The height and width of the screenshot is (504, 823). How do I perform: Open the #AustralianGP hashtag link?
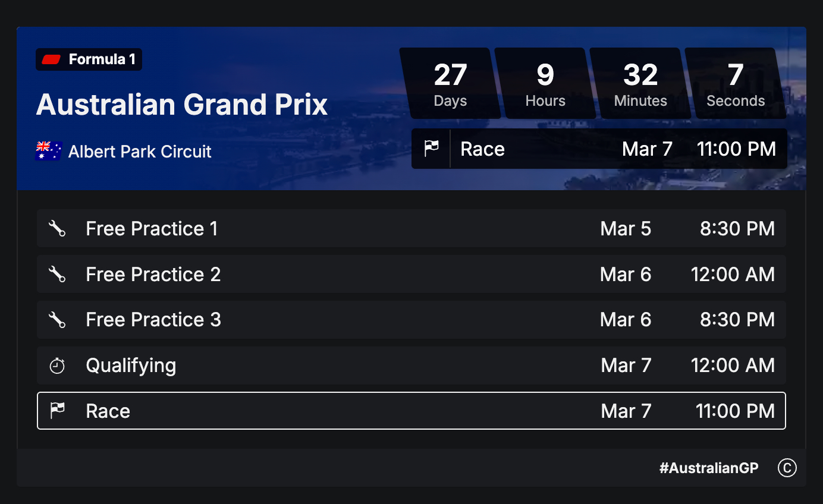coord(709,468)
